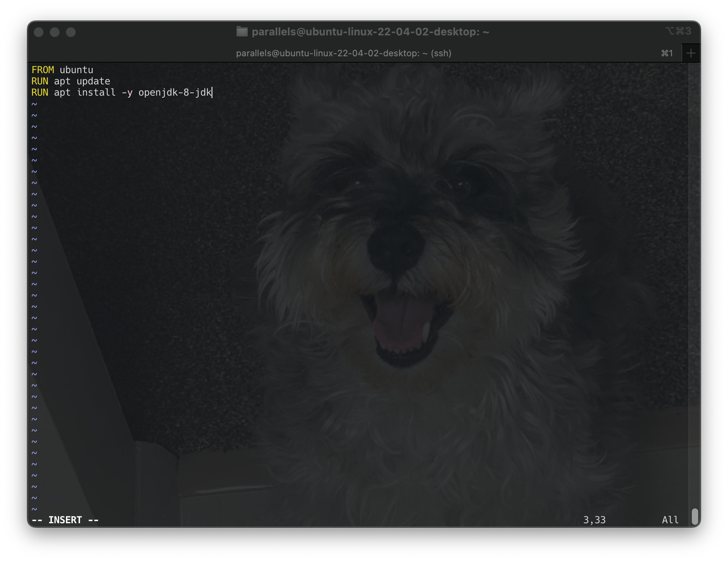728x561 pixels.
Task: Open a new tab with plus button
Action: click(691, 53)
